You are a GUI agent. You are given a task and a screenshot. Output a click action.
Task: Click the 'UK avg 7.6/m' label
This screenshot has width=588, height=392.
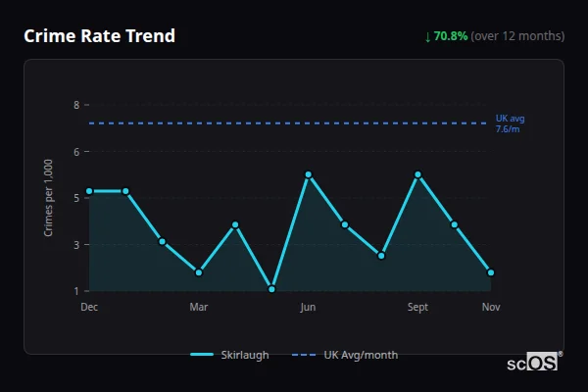point(510,123)
